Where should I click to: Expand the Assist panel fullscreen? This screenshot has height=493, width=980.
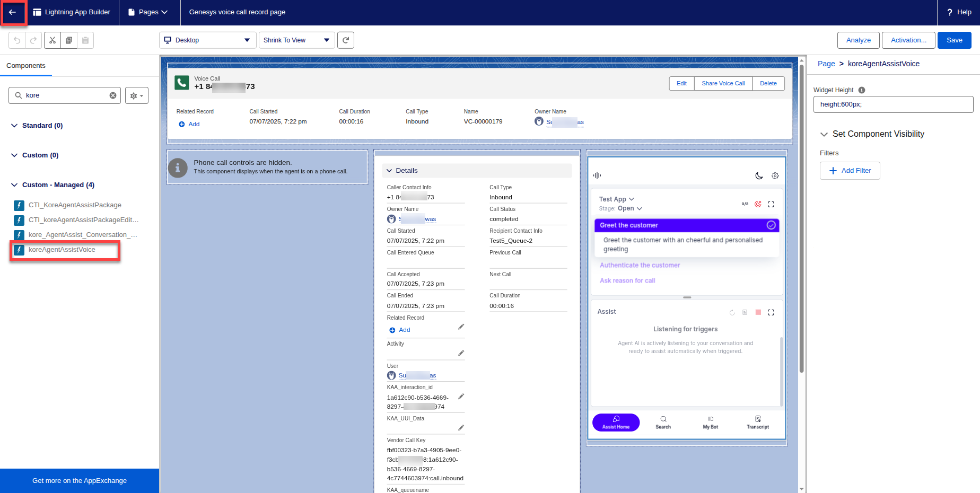(x=771, y=312)
